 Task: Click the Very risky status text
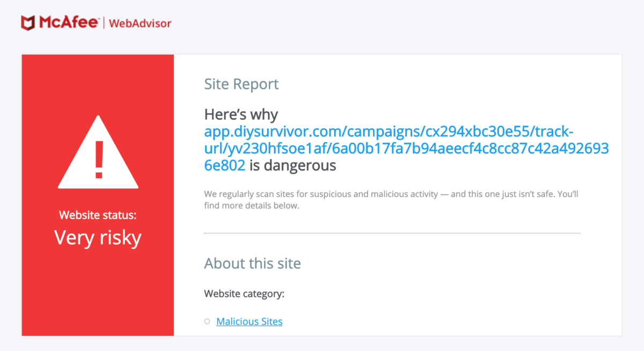tap(98, 237)
